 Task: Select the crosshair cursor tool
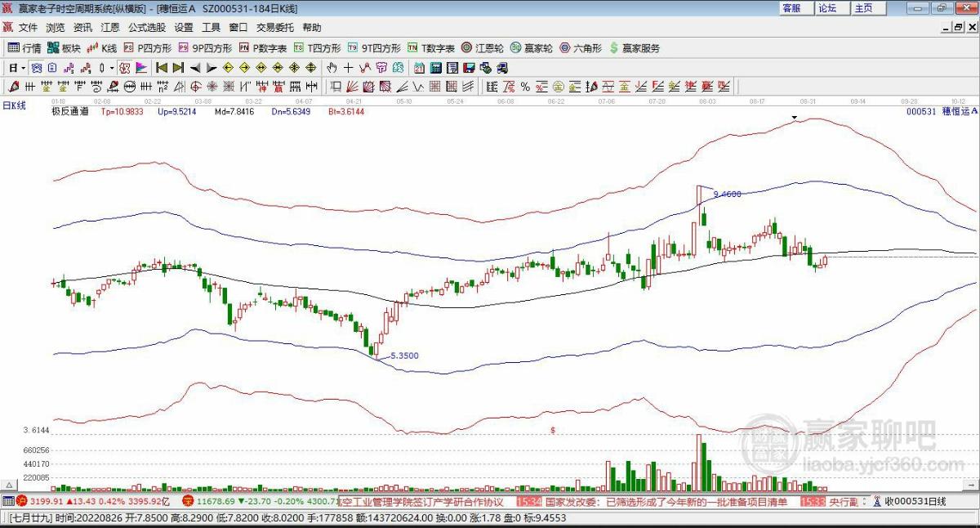348,68
